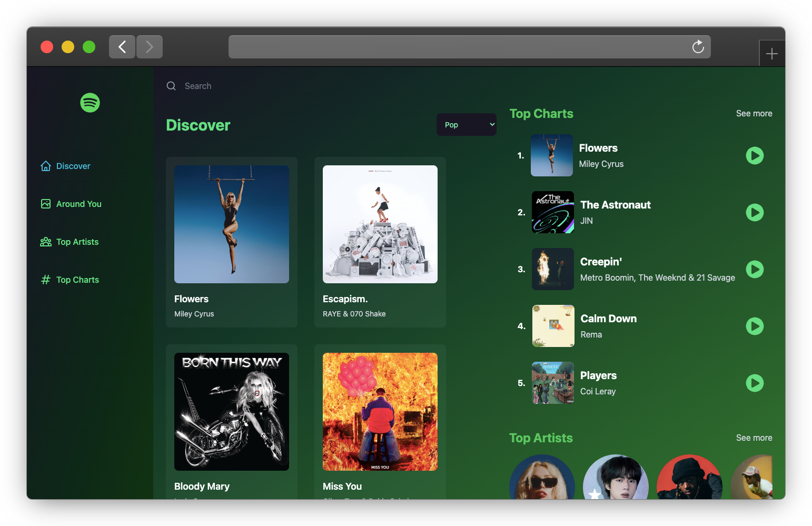Click the browser address bar
Viewport: 812px width, 526px height.
point(470,47)
